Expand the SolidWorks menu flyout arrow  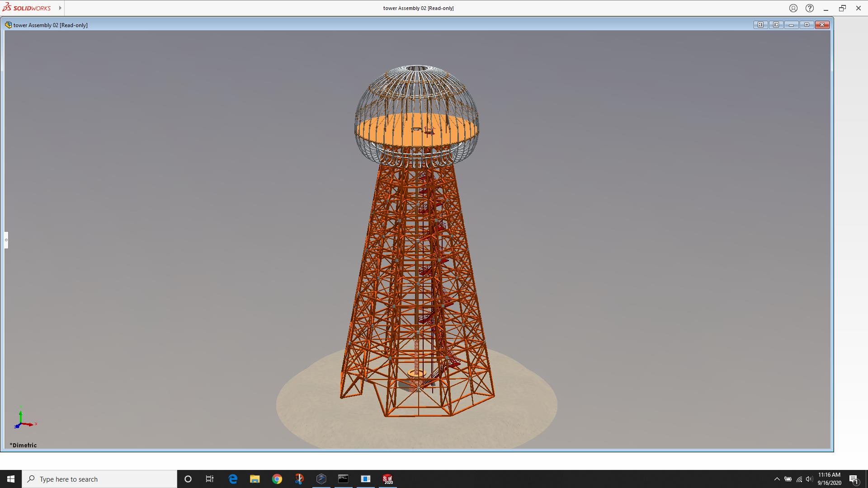coord(60,8)
